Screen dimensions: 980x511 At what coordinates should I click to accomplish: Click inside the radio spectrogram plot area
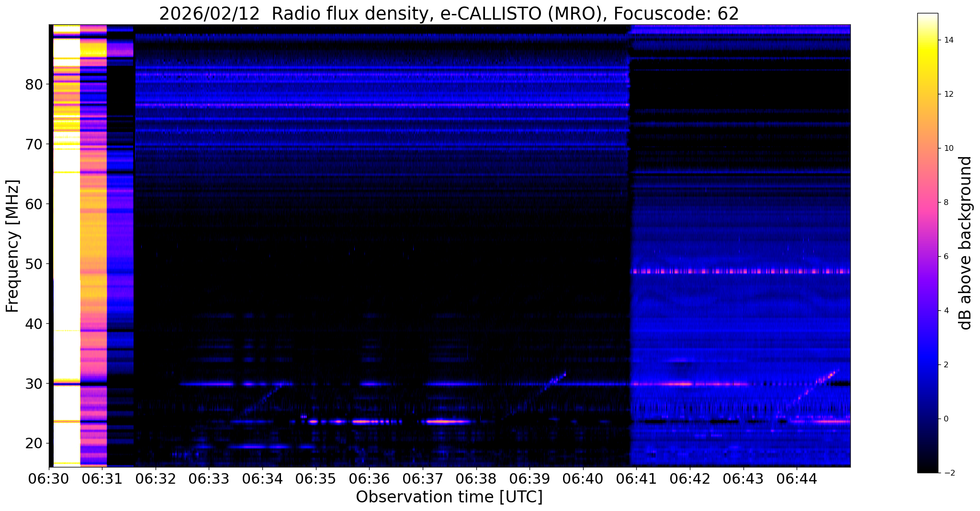click(450, 246)
